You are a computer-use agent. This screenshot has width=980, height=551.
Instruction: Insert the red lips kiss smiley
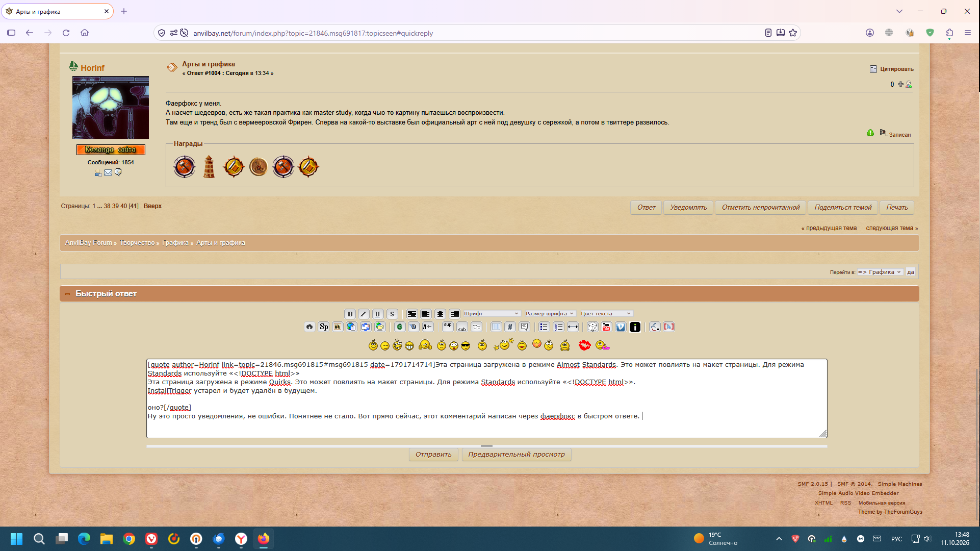584,345
